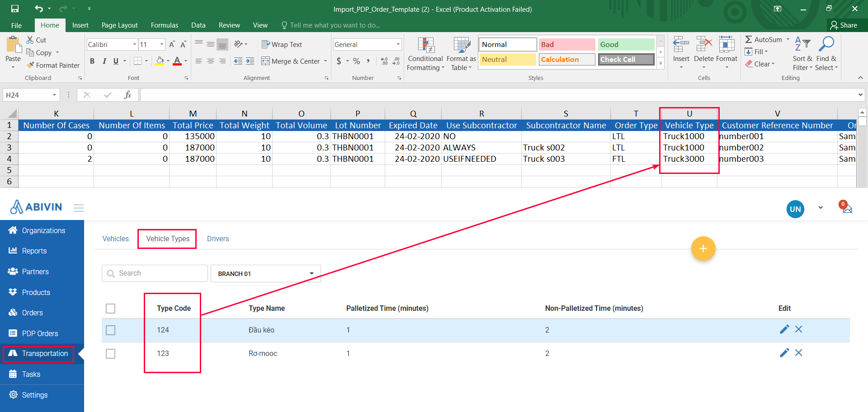
Task: Open the Conditional Formatting menu
Action: (425, 54)
